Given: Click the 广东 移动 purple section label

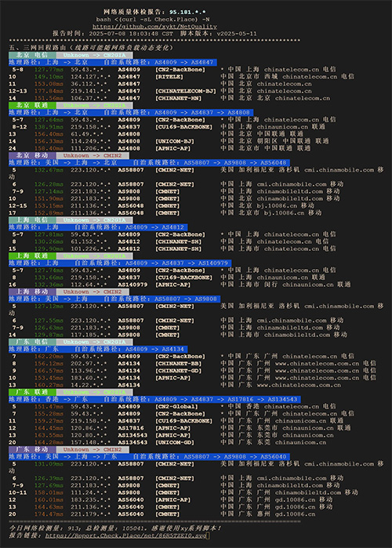Looking at the screenshot, I should pyautogui.click(x=32, y=449).
